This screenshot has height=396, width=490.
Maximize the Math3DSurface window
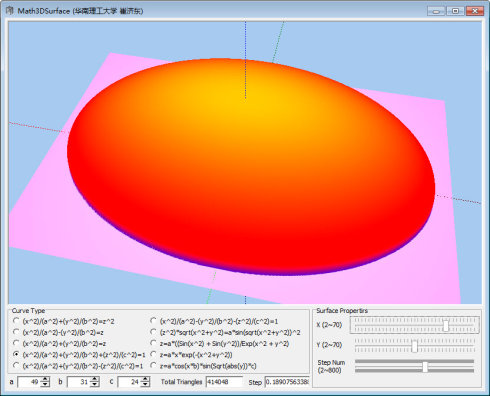coord(455,11)
